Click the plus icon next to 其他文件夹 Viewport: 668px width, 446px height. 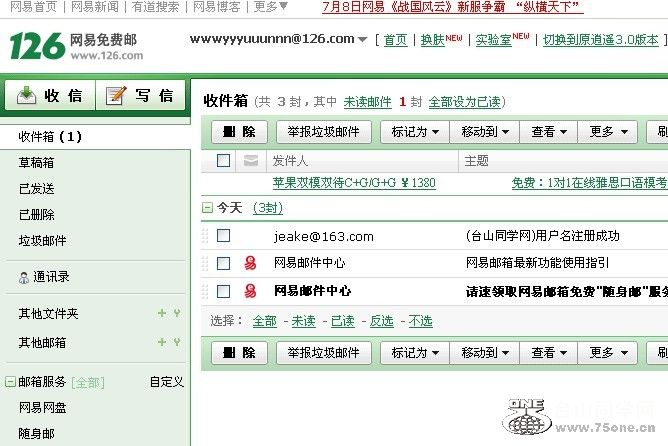(x=162, y=313)
